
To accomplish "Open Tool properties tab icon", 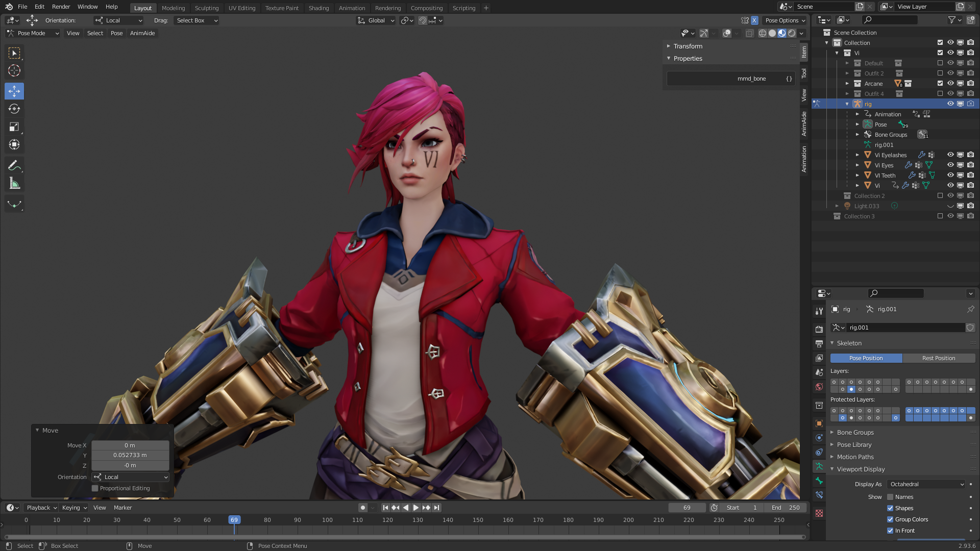I will click(x=819, y=311).
